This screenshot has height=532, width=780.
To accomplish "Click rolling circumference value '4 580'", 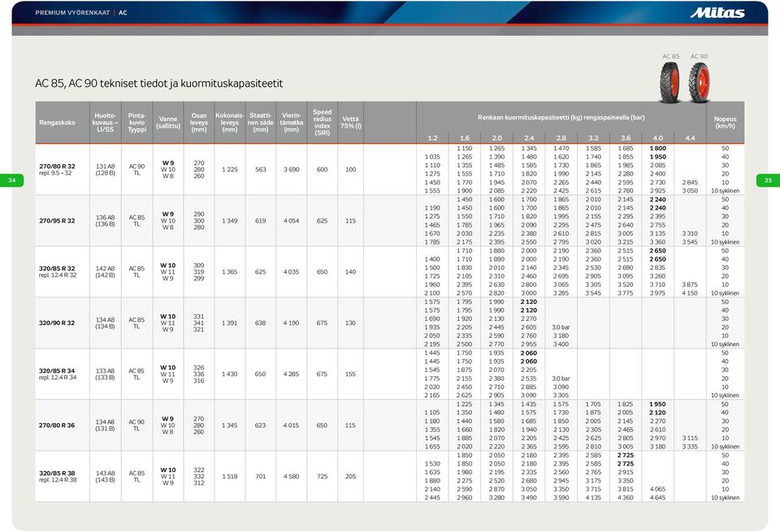I will click(292, 477).
